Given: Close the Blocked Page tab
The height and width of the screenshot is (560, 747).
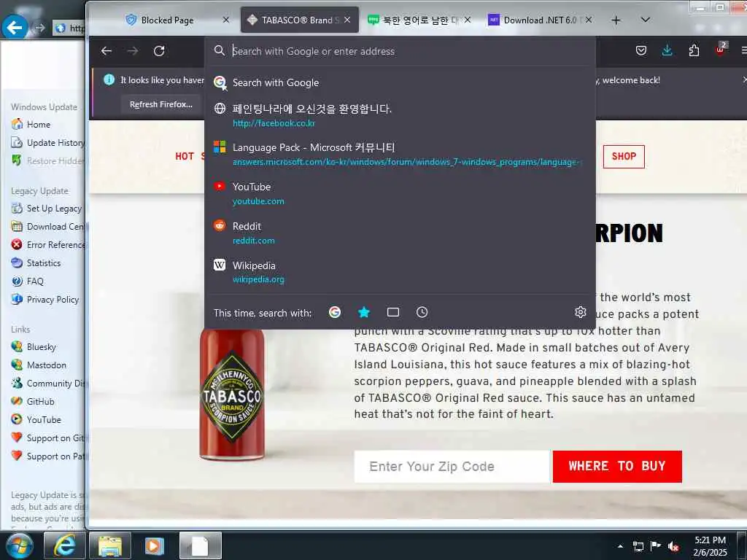Looking at the screenshot, I should [x=226, y=20].
